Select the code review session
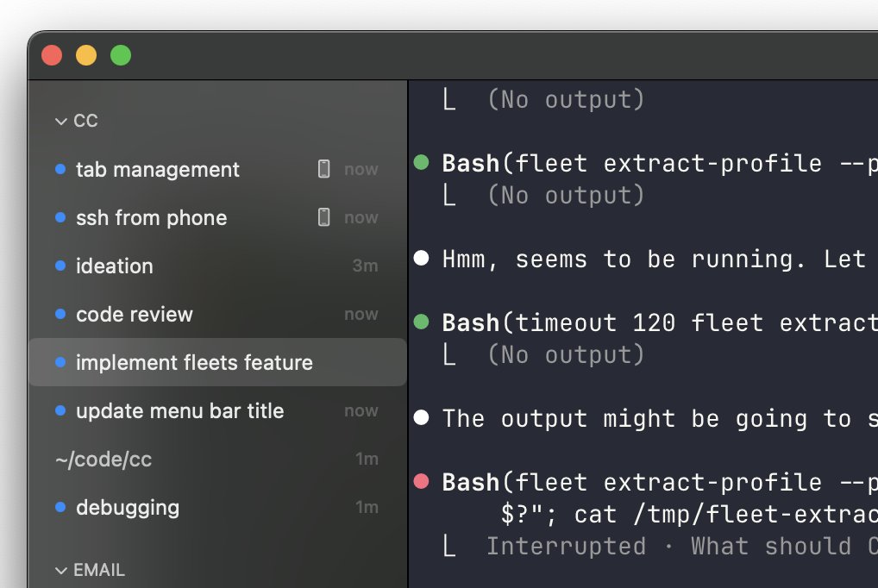Viewport: 878px width, 588px height. click(217, 314)
